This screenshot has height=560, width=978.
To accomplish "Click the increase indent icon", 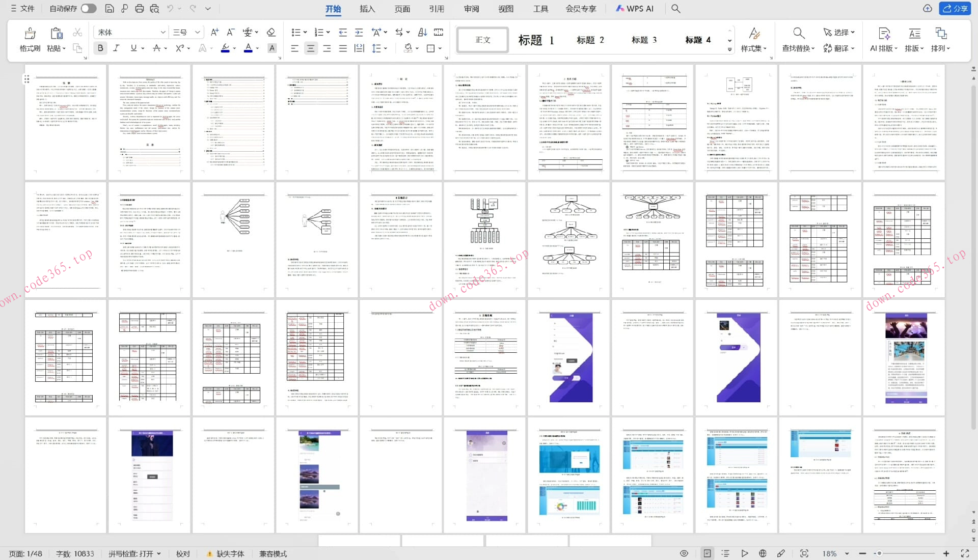I will click(x=359, y=32).
